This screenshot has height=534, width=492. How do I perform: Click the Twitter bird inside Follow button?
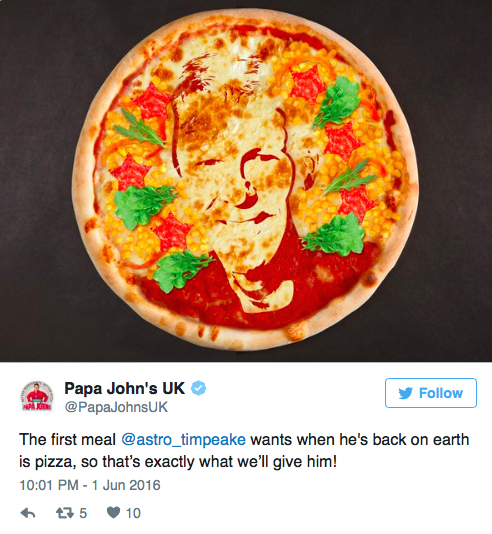[405, 393]
